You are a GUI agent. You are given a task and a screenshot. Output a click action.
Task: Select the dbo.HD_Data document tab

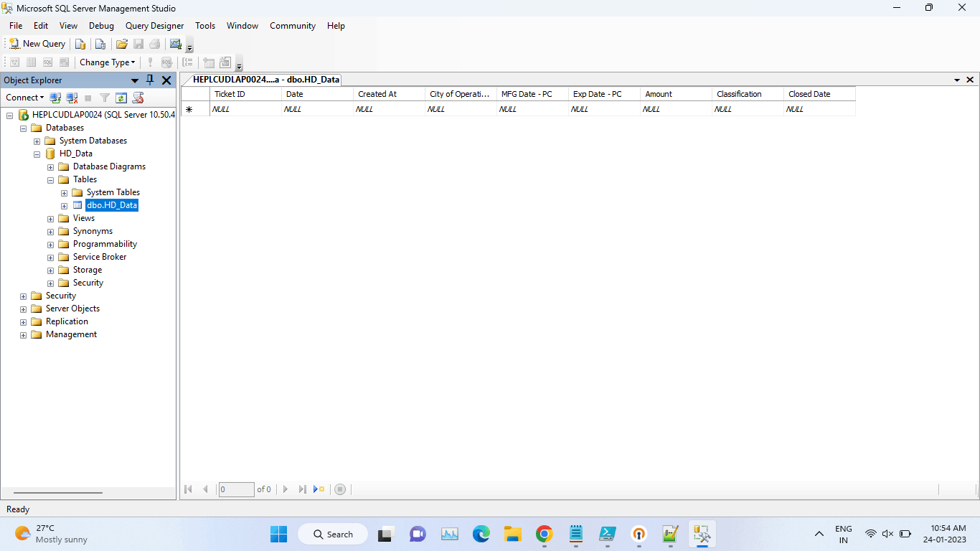pyautogui.click(x=265, y=80)
